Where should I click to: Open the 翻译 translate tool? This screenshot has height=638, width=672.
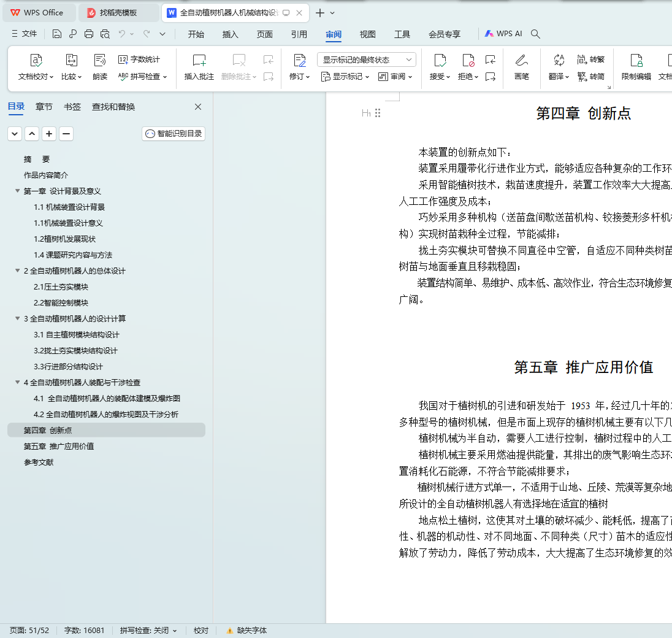[x=559, y=67]
